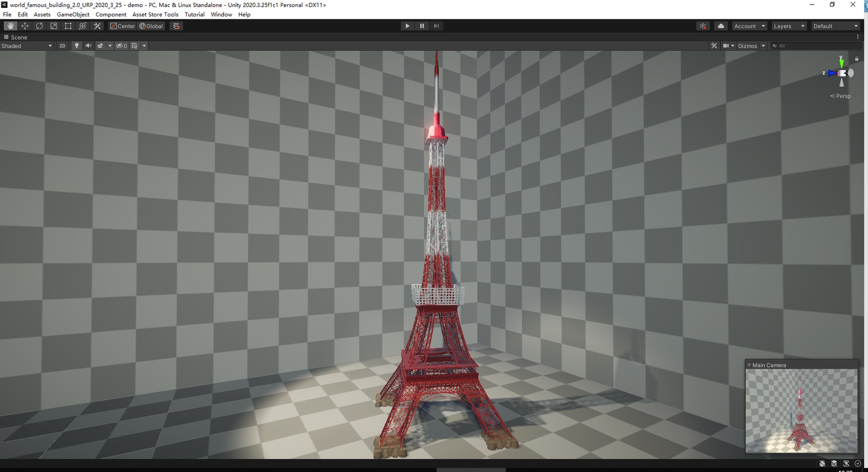This screenshot has height=472, width=868.
Task: Open the Default layout dropdown
Action: [835, 26]
